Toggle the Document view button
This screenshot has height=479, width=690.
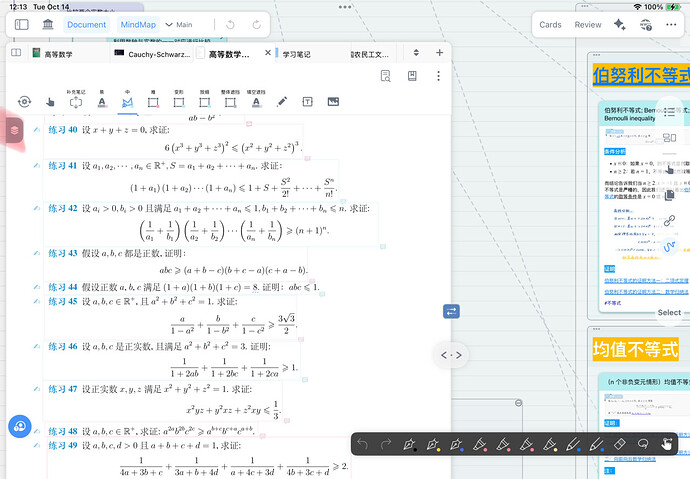pyautogui.click(x=87, y=24)
